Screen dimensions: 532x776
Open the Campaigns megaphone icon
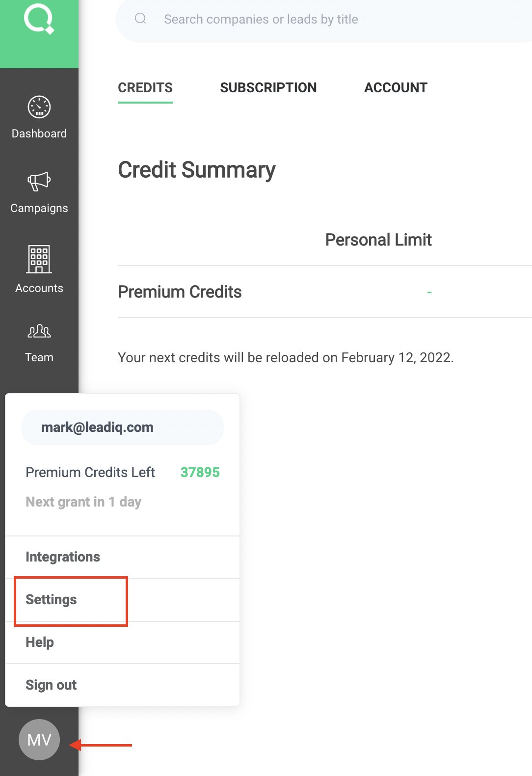(x=39, y=182)
